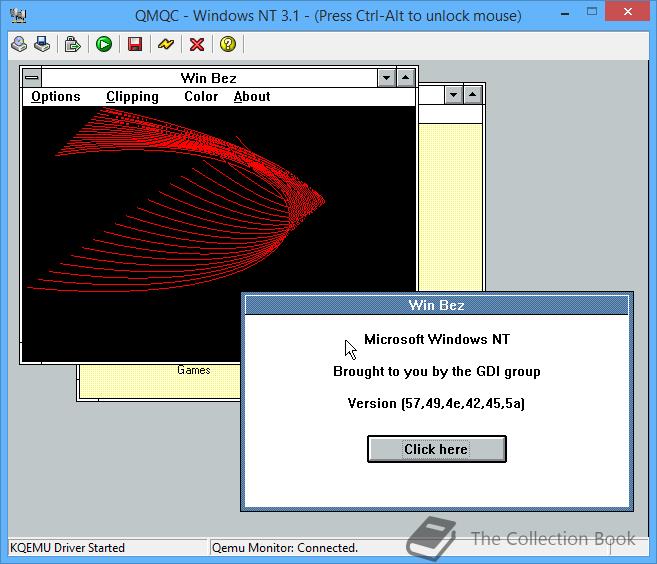Click the red floppy save icon
The height and width of the screenshot is (564, 657).
135,44
